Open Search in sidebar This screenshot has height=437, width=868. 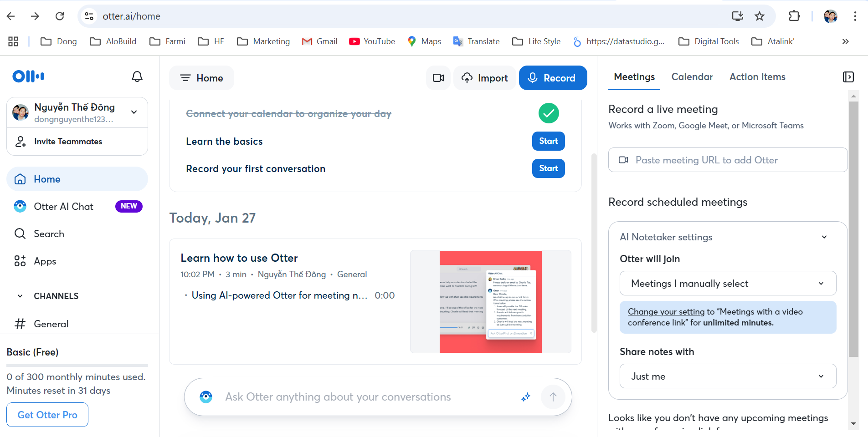pyautogui.click(x=77, y=234)
